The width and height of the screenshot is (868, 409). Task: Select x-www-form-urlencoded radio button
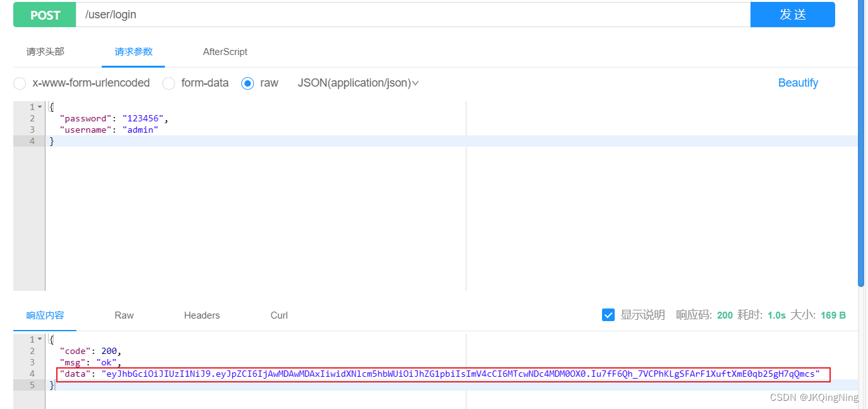coord(20,83)
